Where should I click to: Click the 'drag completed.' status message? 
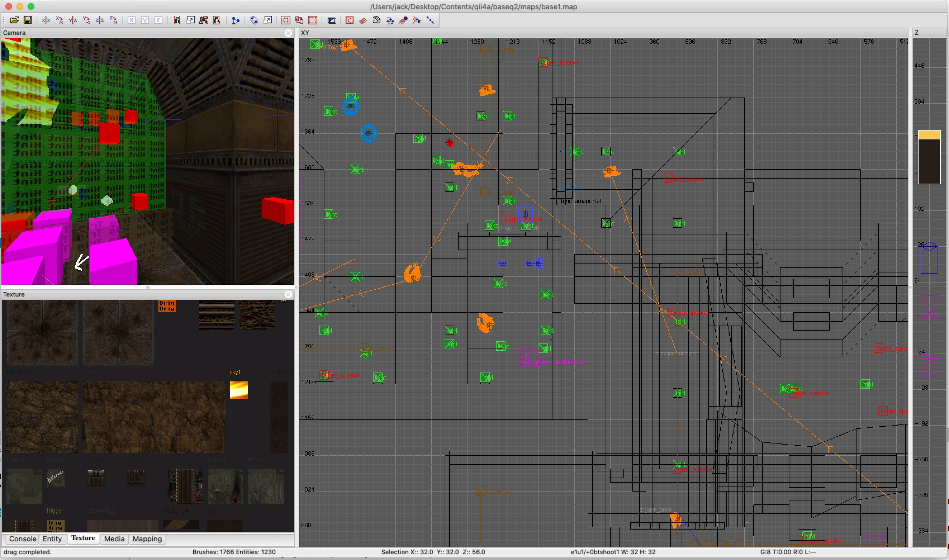(x=28, y=552)
